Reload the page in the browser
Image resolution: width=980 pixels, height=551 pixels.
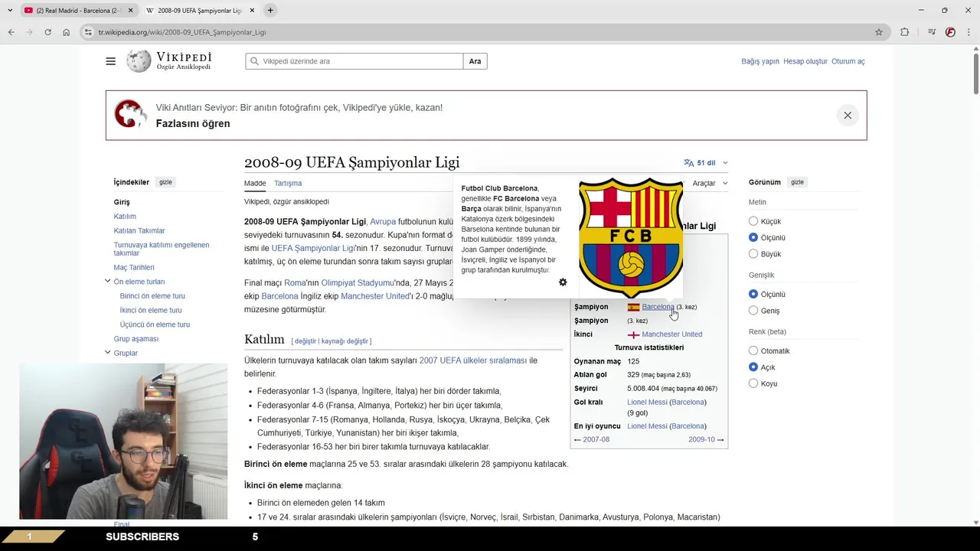click(x=47, y=32)
